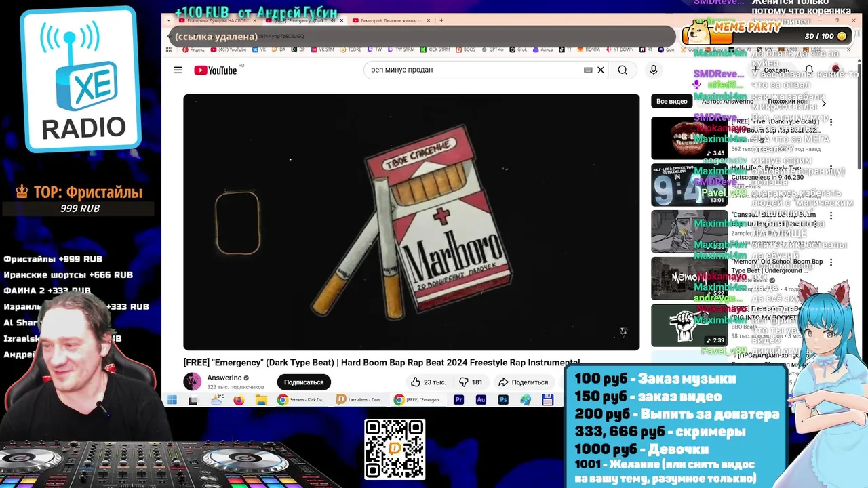
Task: Open the VK bookmark
Action: [x=260, y=49]
